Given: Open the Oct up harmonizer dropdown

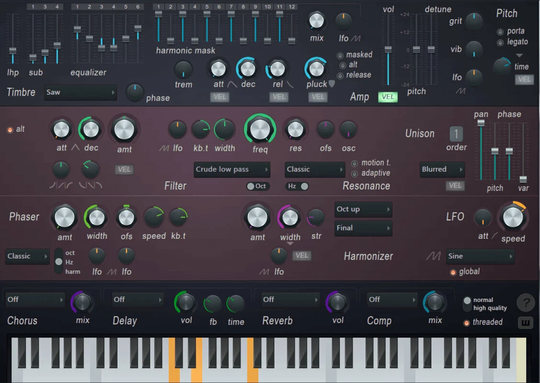Looking at the screenshot, I should click(363, 209).
